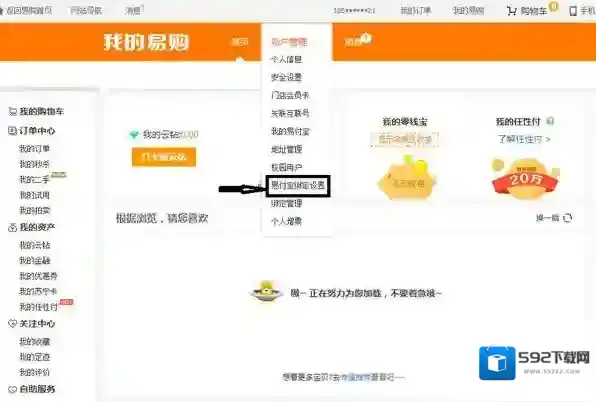Open the 了解任性付 link
This screenshot has width=596, height=402.
[x=524, y=139]
